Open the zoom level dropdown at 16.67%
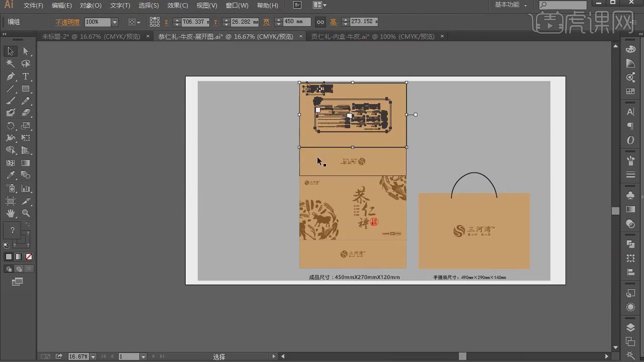This screenshot has width=644, height=362. point(93,356)
